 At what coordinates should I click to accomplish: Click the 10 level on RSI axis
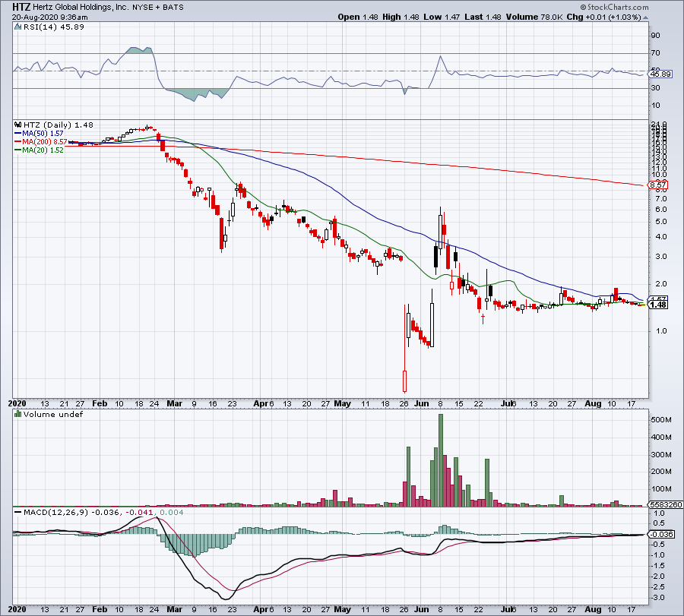click(655, 106)
